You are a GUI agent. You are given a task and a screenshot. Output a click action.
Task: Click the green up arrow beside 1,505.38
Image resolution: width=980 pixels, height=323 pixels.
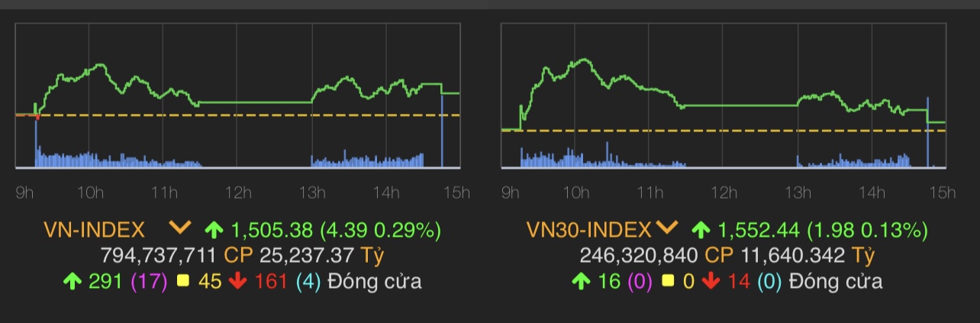(x=214, y=229)
